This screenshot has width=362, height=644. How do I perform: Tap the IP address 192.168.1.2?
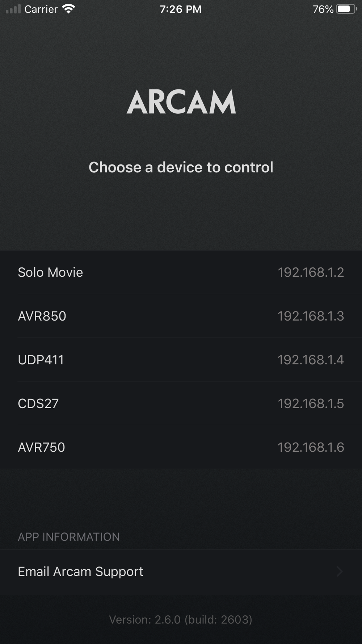coord(311,272)
